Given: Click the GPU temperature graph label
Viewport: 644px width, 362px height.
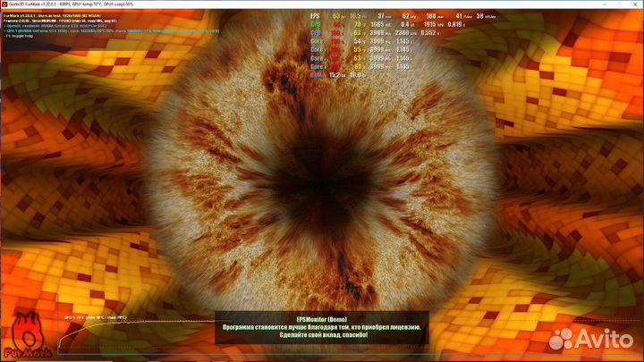Looking at the screenshot, I should [x=96, y=317].
